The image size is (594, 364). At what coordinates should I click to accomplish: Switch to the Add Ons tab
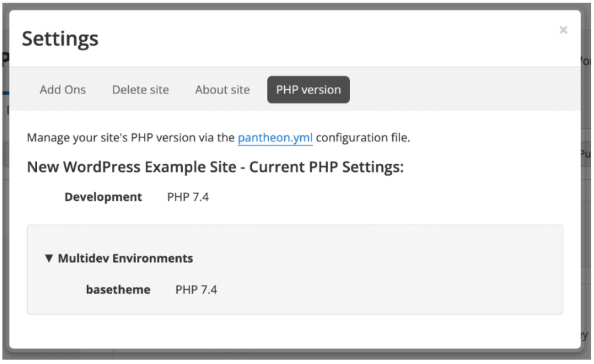63,90
